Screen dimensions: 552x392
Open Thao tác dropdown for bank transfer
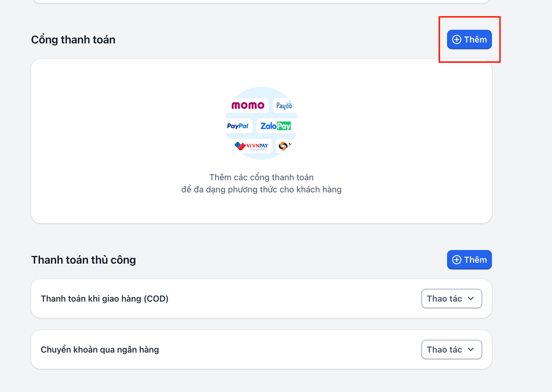pyautogui.click(x=451, y=350)
